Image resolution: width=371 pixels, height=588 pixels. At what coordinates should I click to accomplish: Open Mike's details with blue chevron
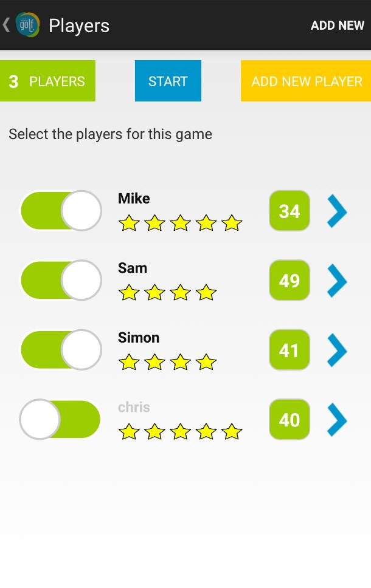click(x=337, y=211)
